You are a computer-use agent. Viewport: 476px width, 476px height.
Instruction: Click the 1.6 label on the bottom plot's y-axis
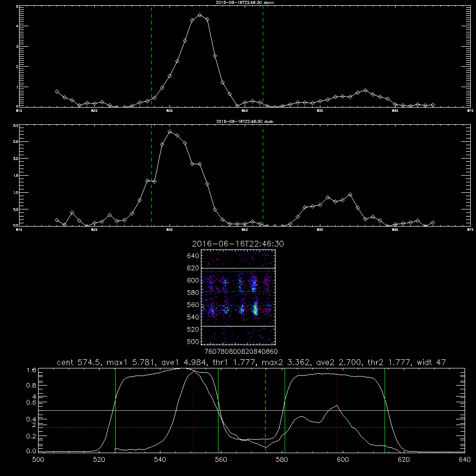(31, 370)
